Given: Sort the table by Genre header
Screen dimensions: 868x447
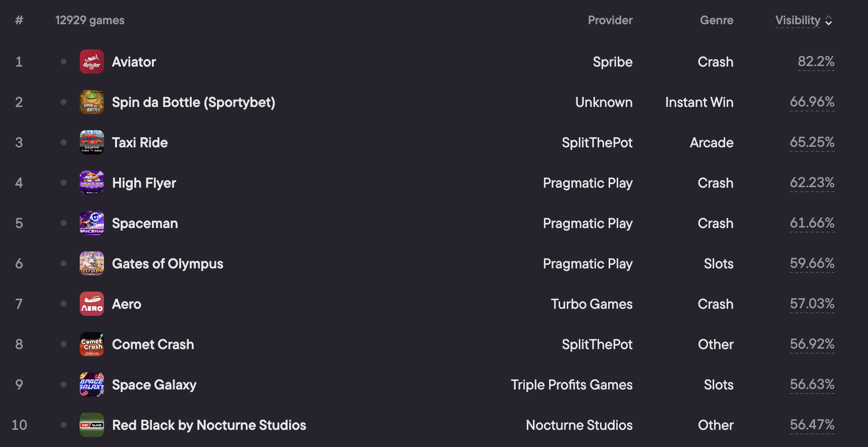Looking at the screenshot, I should [717, 20].
